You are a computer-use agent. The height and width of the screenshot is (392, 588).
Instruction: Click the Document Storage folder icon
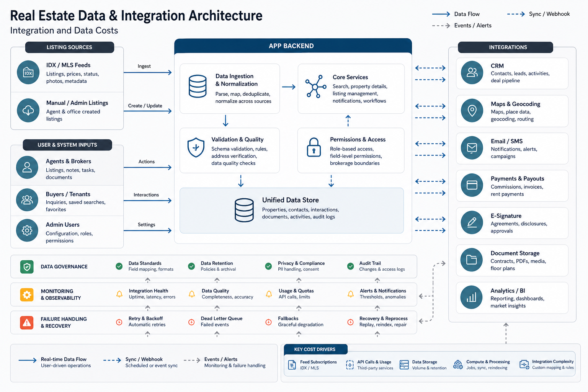[472, 260]
